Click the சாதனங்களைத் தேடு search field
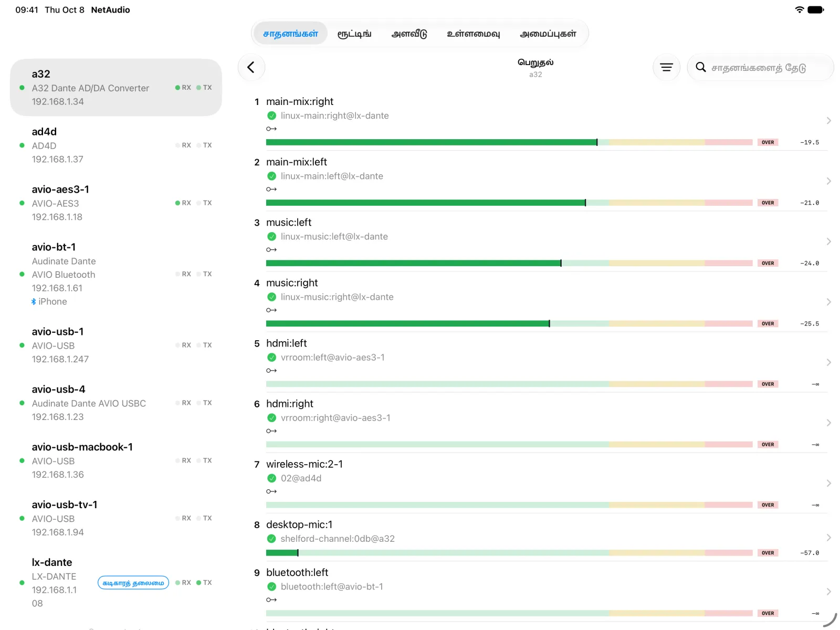Screen dimensions: 840x630 click(x=761, y=67)
